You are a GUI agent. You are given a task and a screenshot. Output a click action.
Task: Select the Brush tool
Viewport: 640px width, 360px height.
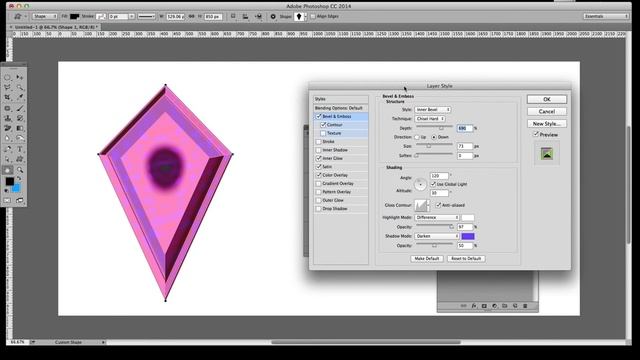click(x=20, y=108)
